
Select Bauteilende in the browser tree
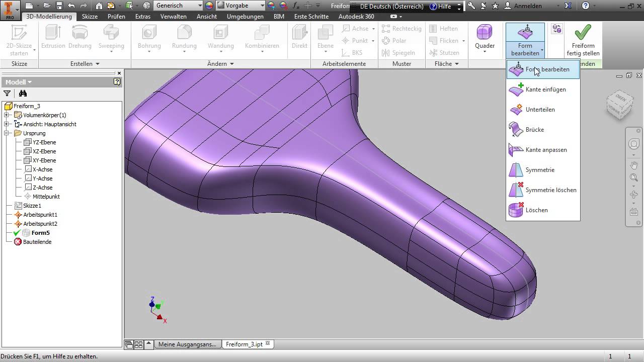pyautogui.click(x=37, y=242)
